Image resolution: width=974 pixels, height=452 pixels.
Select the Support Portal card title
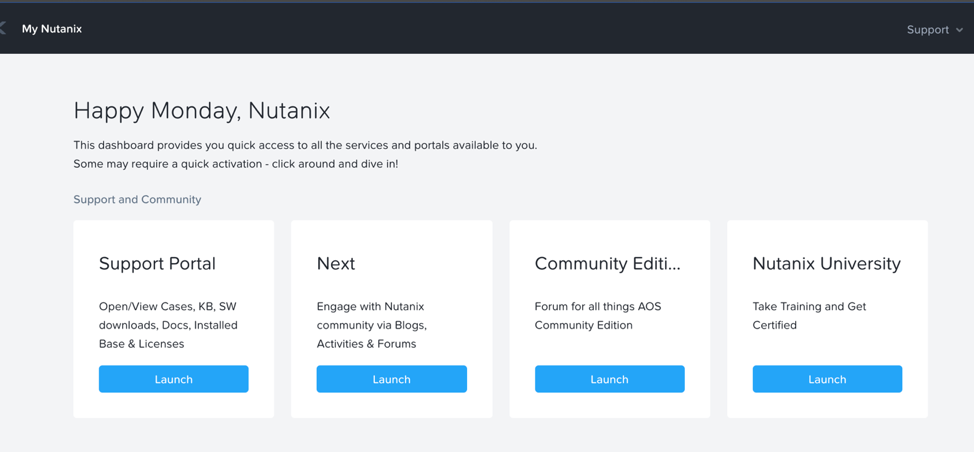click(157, 263)
